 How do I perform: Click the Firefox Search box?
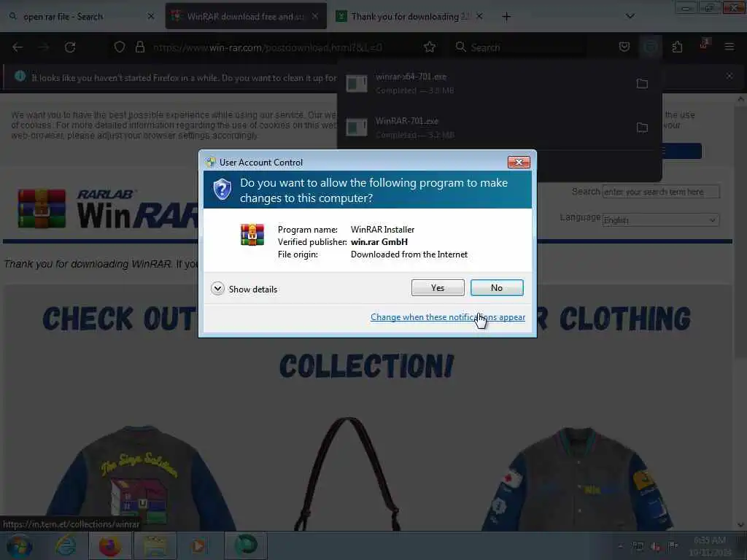pyautogui.click(x=519, y=47)
